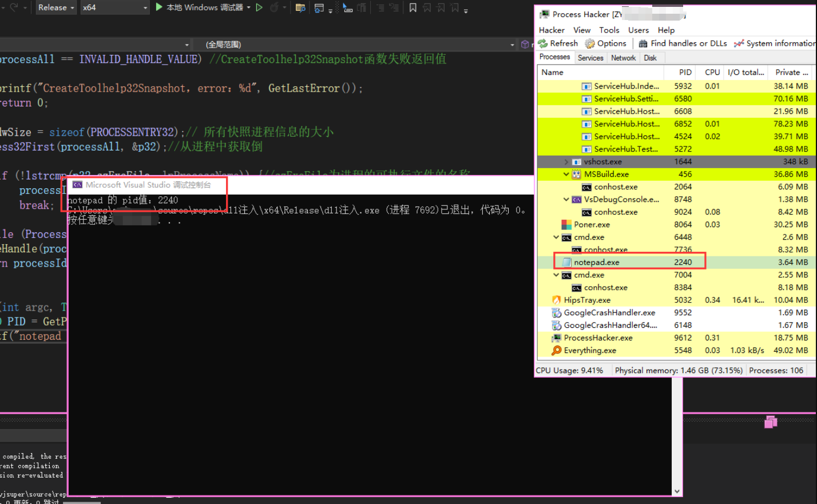Viewport: 817px width, 504px height.
Task: Open the Windows debugger target dropdown arrow
Action: point(249,7)
